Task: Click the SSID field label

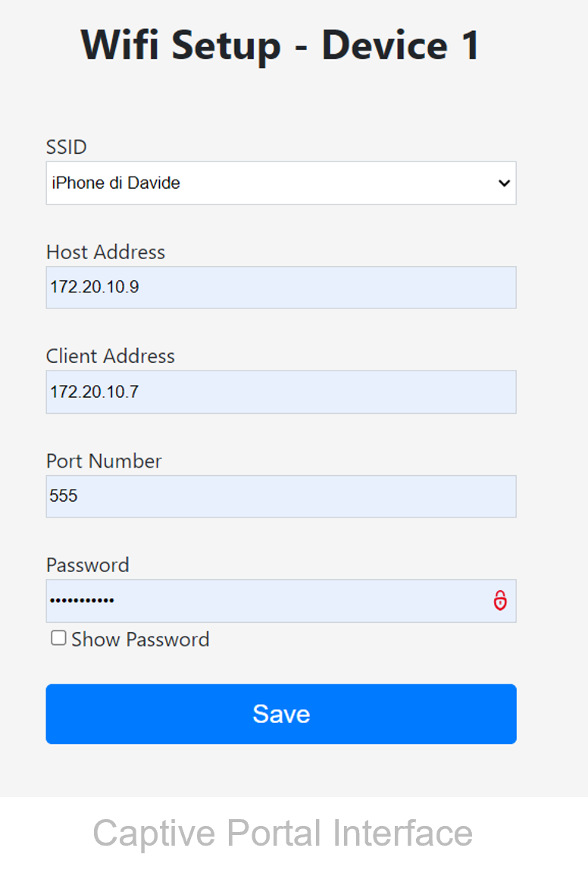Action: click(x=67, y=147)
